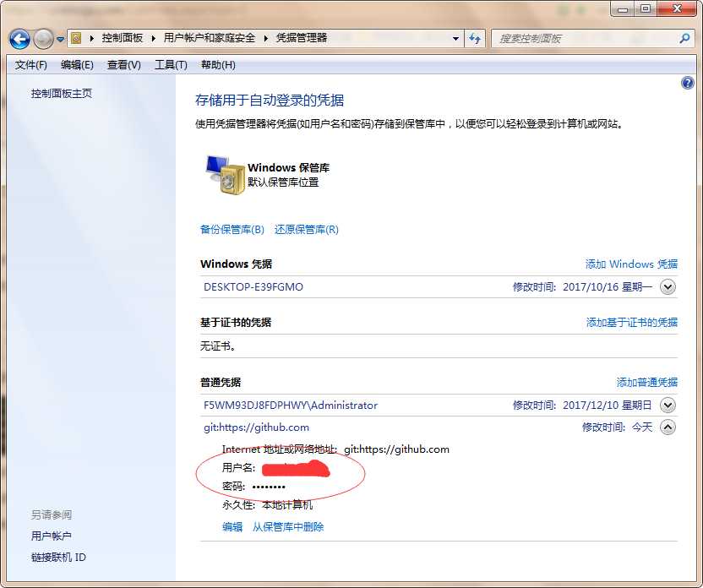Open the 查看(V) menu
Image resolution: width=703 pixels, height=588 pixels.
(x=123, y=65)
